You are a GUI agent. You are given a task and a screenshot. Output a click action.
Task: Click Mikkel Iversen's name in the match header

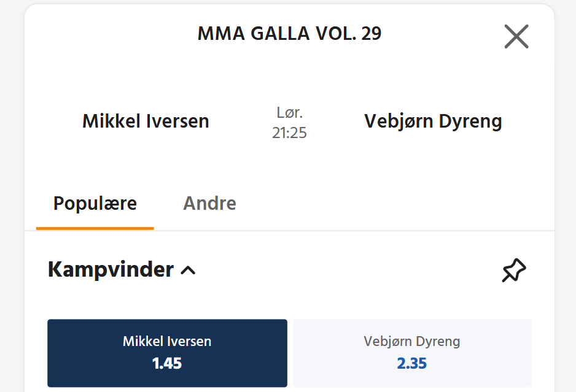146,121
